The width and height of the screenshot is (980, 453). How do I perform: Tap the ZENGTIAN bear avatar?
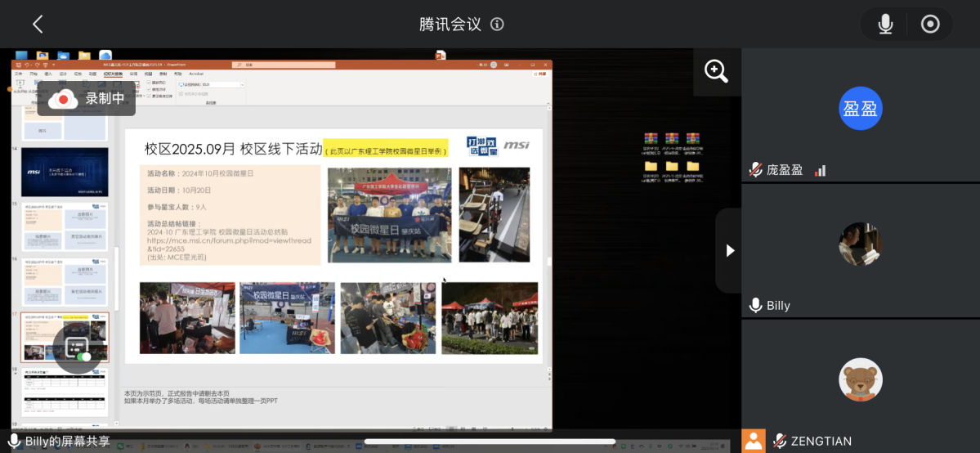tap(860, 379)
